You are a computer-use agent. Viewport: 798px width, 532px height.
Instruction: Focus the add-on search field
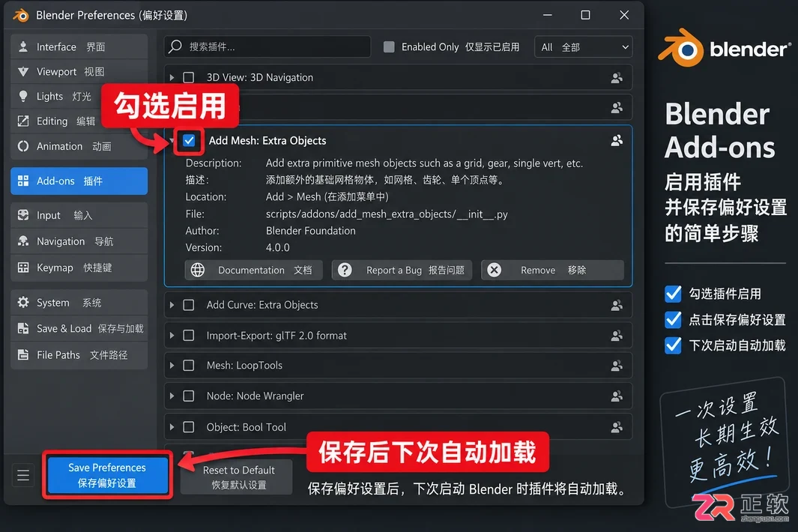point(267,47)
